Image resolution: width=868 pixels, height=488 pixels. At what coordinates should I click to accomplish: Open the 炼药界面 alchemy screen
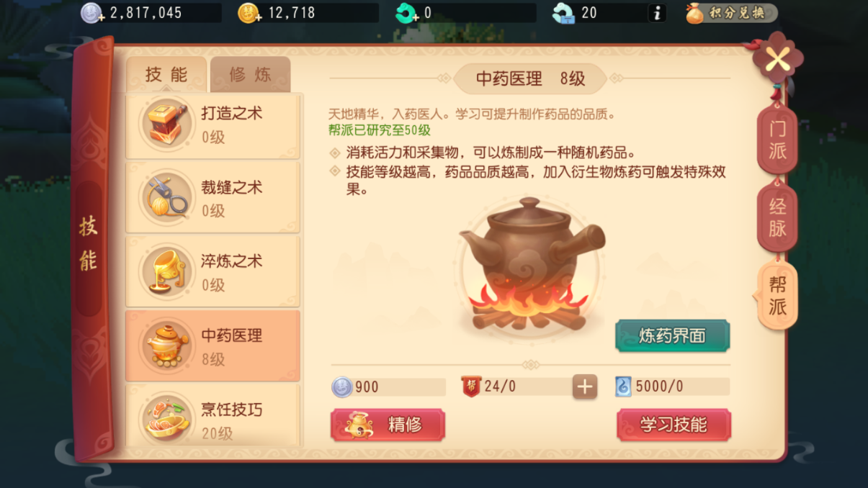coord(672,335)
